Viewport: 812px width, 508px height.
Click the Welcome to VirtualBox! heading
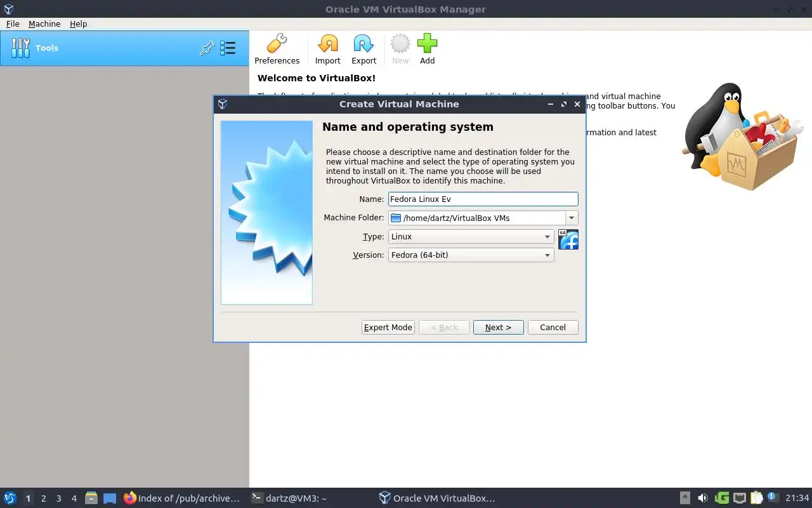(x=317, y=78)
